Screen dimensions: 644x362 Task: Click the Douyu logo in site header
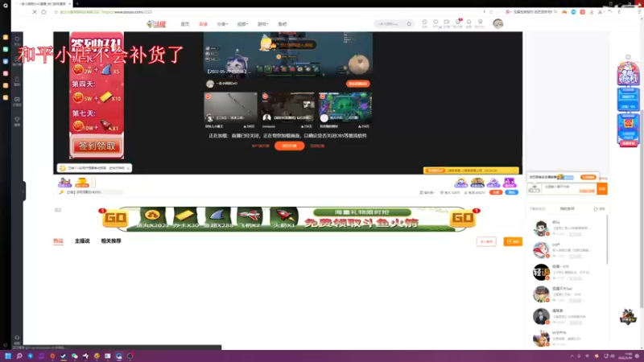tap(156, 24)
